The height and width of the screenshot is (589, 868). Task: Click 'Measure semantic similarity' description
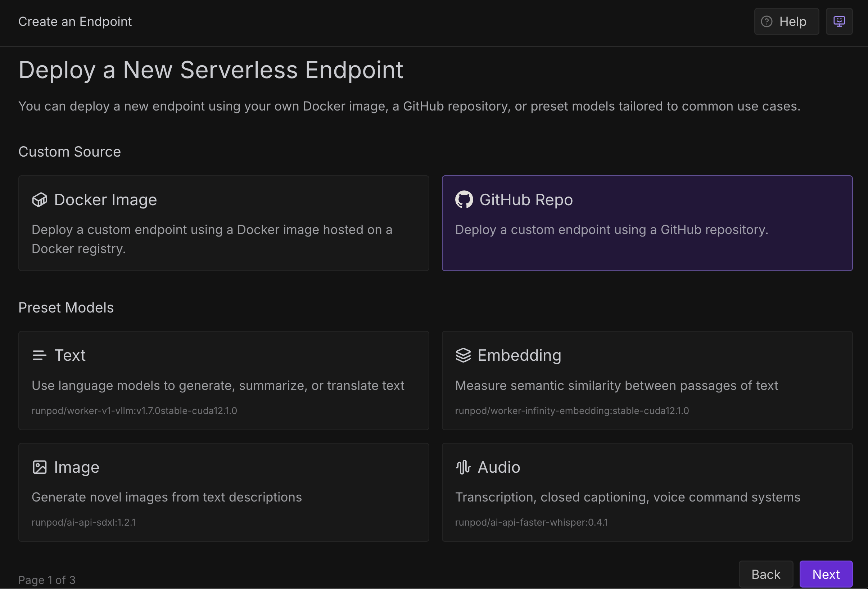pyautogui.click(x=617, y=386)
